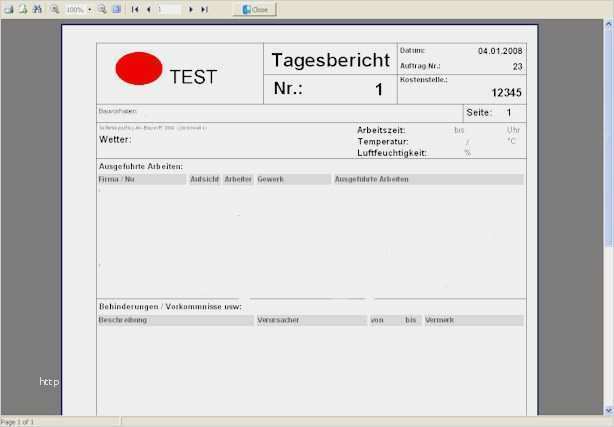This screenshot has height=427, width=614.
Task: Click the binoculars search icon
Action: point(37,9)
